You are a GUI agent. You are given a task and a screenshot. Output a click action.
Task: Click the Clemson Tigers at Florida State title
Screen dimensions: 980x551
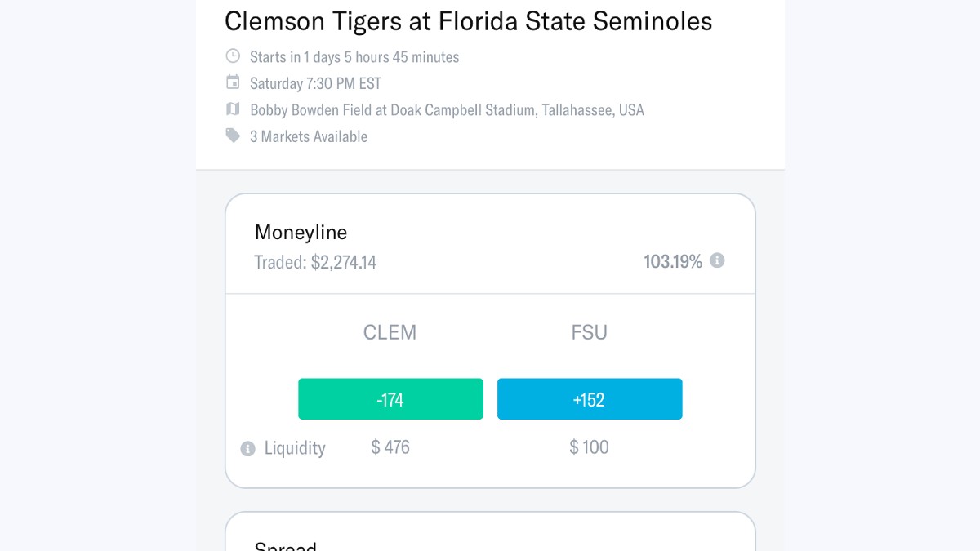pos(468,21)
